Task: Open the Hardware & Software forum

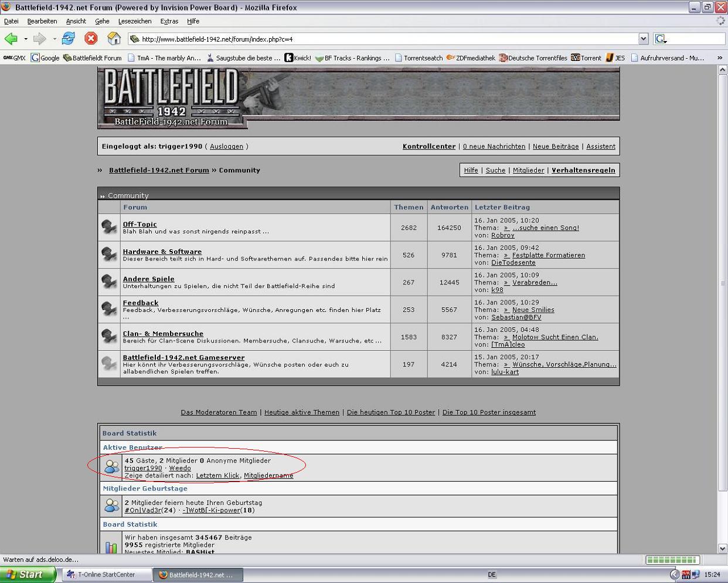Action: coord(162,252)
